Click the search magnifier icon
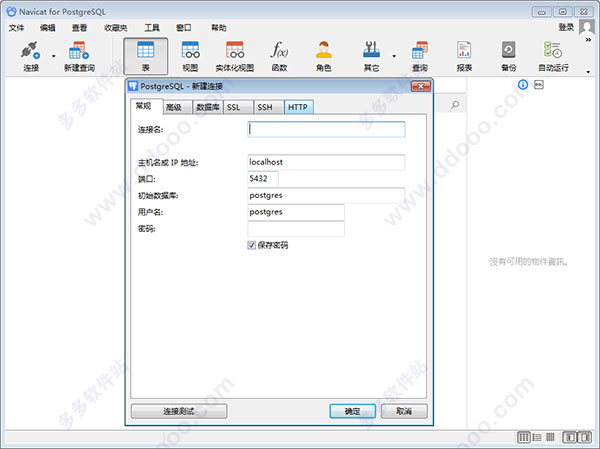 [x=455, y=104]
